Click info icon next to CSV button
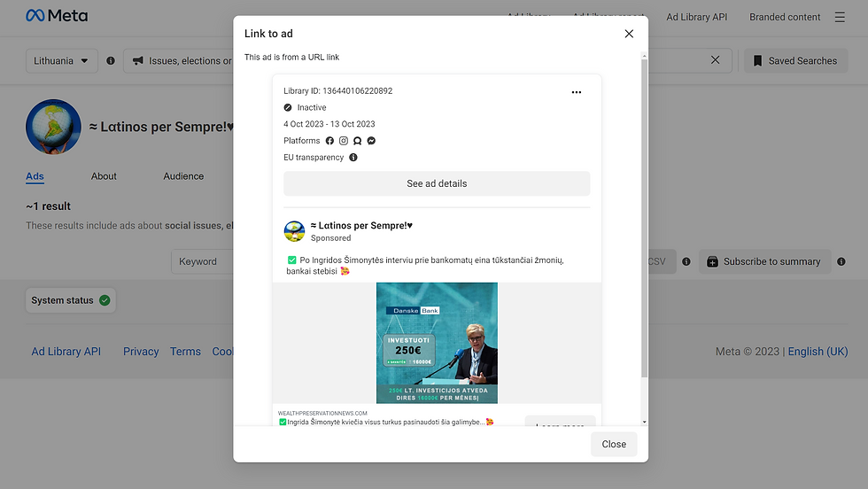Viewport: 868px width, 489px height. tap(686, 261)
